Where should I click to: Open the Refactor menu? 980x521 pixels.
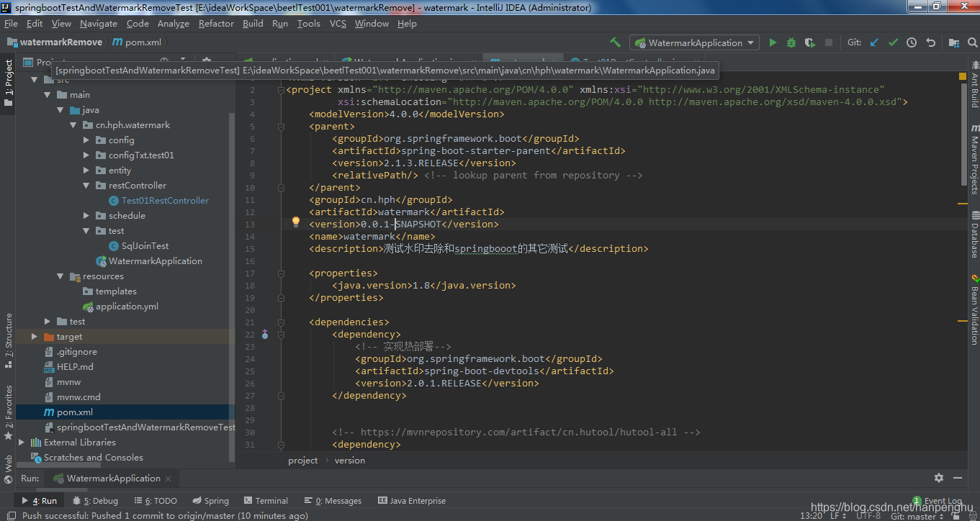click(x=216, y=23)
